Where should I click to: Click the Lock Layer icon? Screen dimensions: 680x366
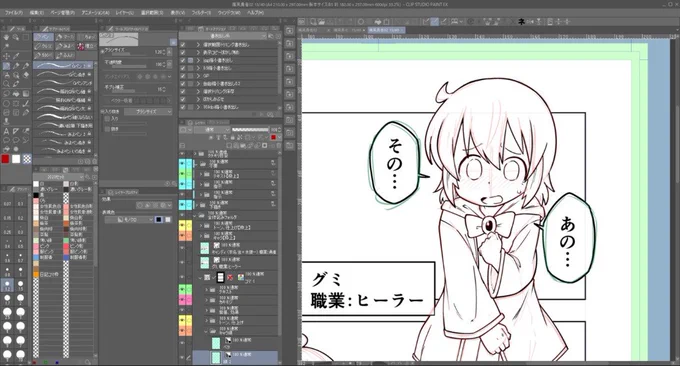pyautogui.click(x=233, y=137)
